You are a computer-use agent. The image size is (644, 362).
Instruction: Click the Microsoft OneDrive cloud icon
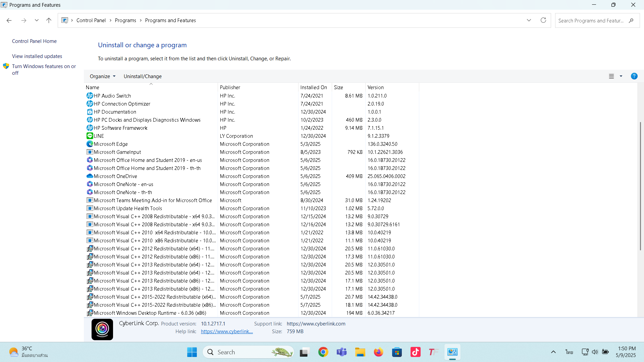tap(90, 176)
